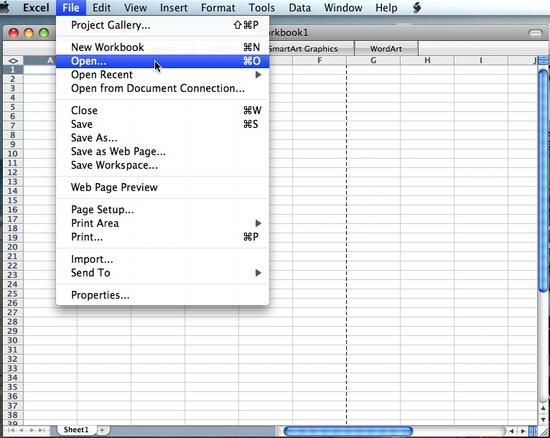Open the Excel application menu

[x=36, y=8]
